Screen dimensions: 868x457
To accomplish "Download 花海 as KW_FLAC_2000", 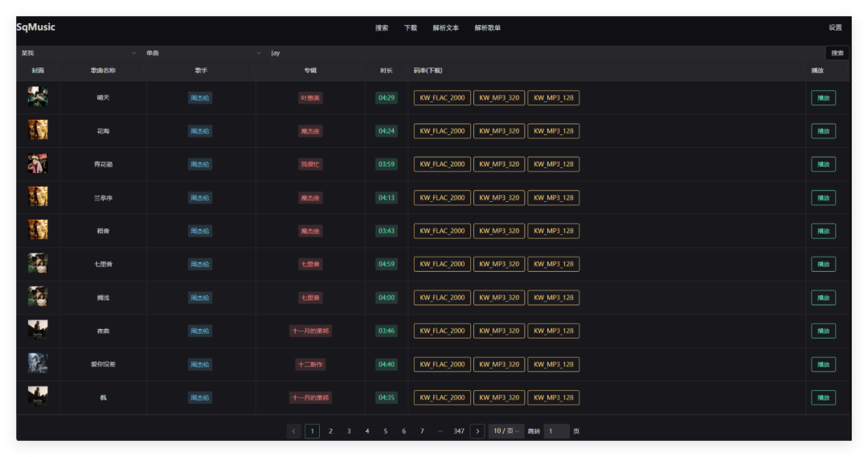I will point(442,131).
